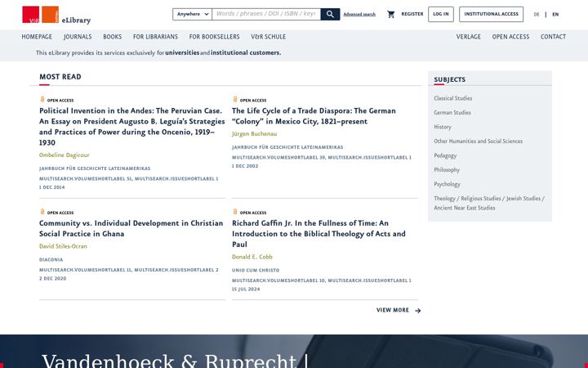
Task: Open V&R Schule menu item
Action: 268,37
